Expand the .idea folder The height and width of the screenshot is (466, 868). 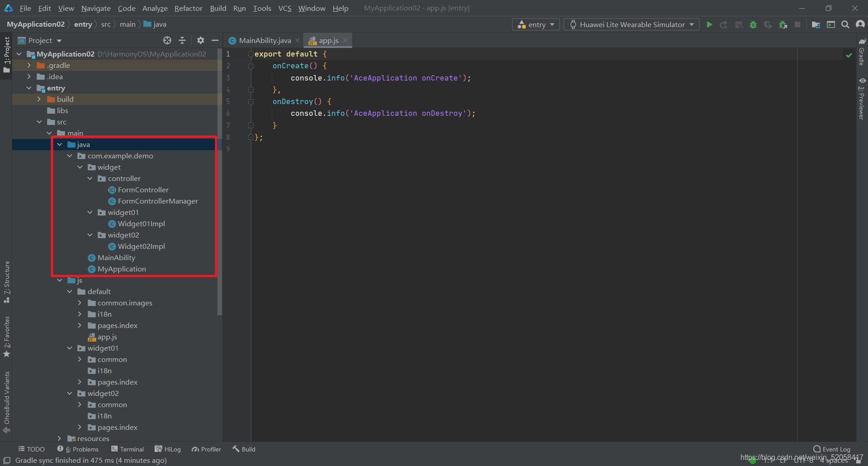(x=29, y=76)
